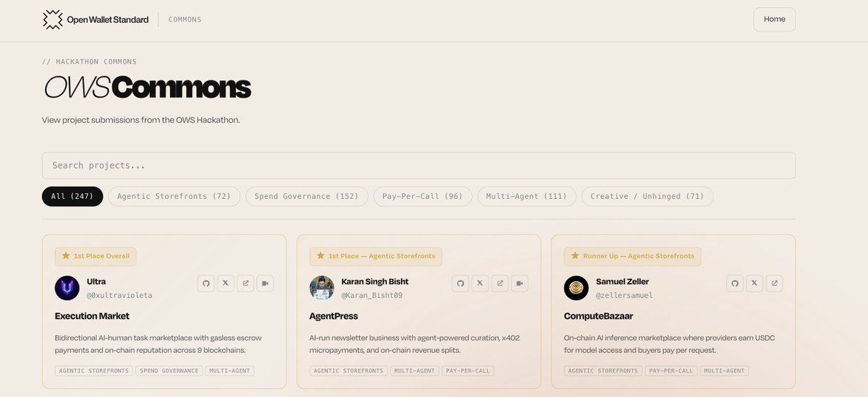
Task: Click the OWS Commons page heading
Action: point(147,87)
